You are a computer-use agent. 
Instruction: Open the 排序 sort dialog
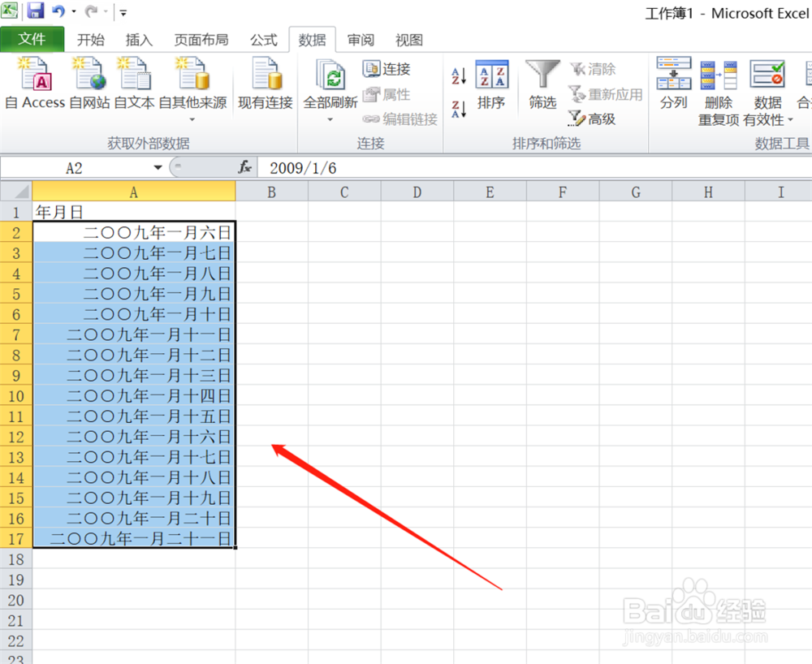click(x=491, y=84)
